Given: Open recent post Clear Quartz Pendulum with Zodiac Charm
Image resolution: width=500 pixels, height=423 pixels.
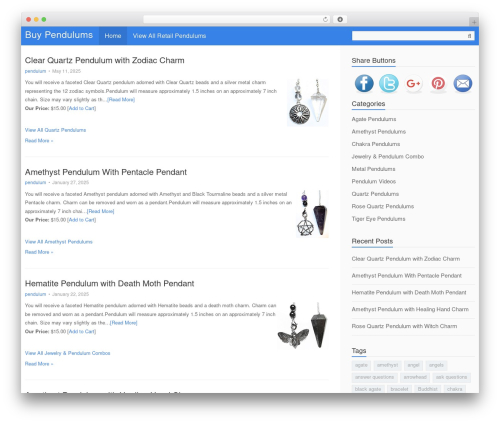Looking at the screenshot, I should point(406,259).
